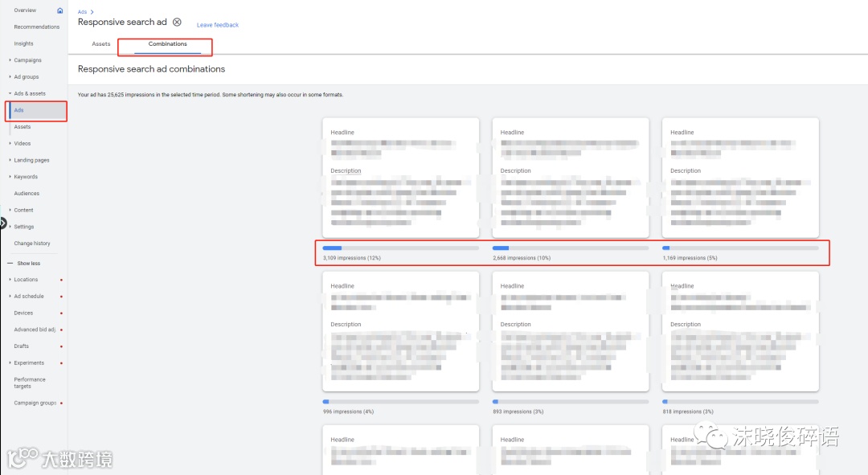Click the 1,169 impressions (5%) progress bar
This screenshot has width=868, height=475.
click(x=741, y=248)
